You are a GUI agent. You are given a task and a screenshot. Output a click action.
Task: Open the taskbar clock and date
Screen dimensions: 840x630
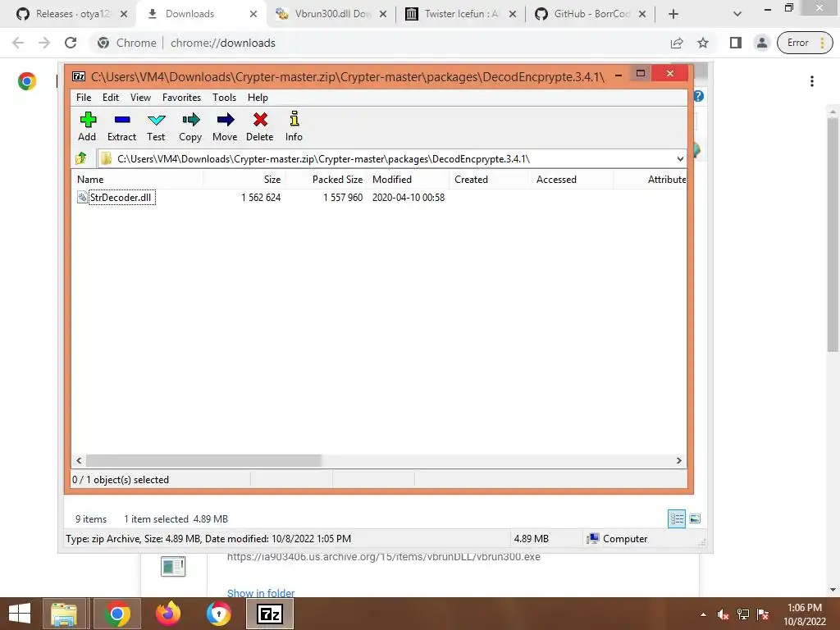coord(805,614)
